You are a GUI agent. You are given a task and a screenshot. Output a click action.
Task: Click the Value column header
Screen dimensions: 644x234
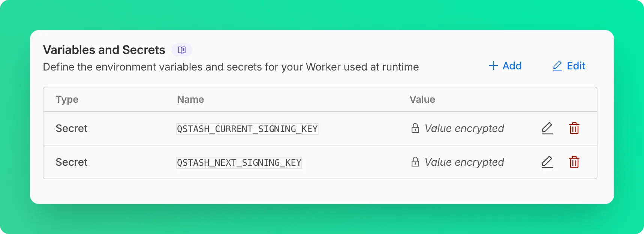coord(422,99)
